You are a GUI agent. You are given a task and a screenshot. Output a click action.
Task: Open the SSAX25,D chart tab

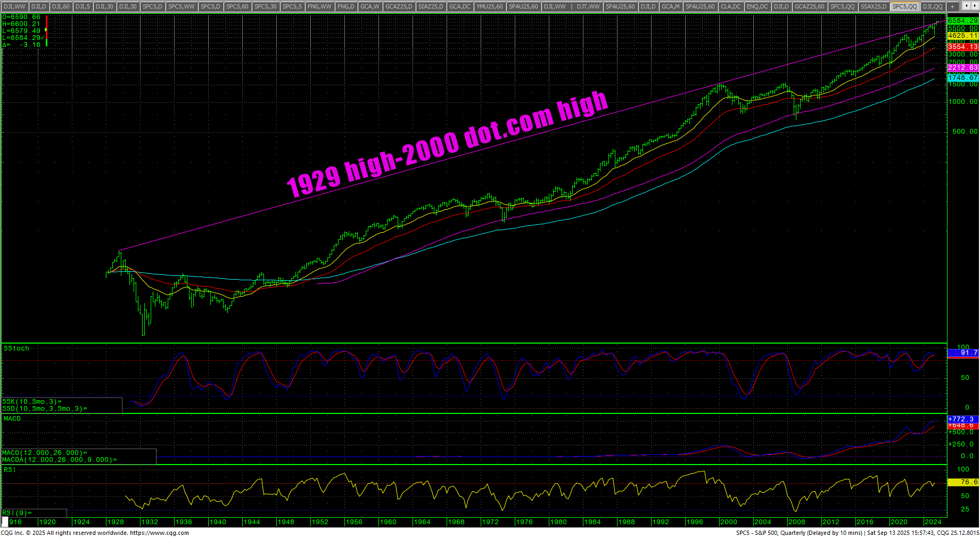point(874,6)
